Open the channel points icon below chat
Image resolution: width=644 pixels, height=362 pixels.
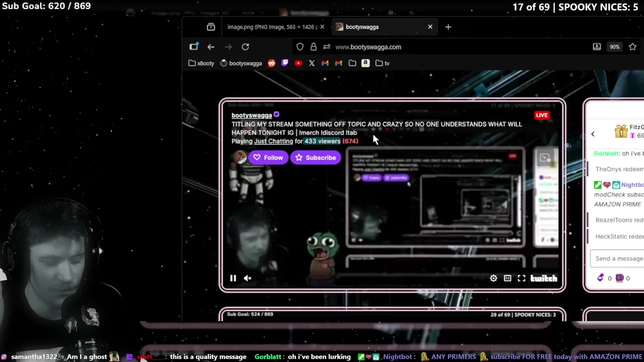click(x=620, y=278)
